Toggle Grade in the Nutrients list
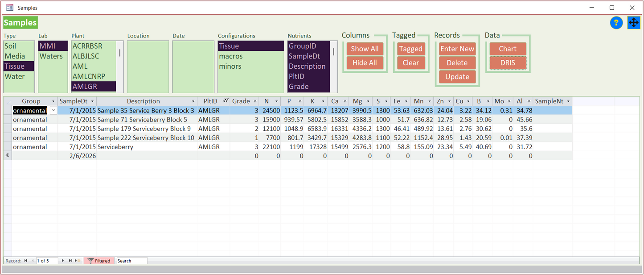The image size is (644, 275). click(308, 87)
